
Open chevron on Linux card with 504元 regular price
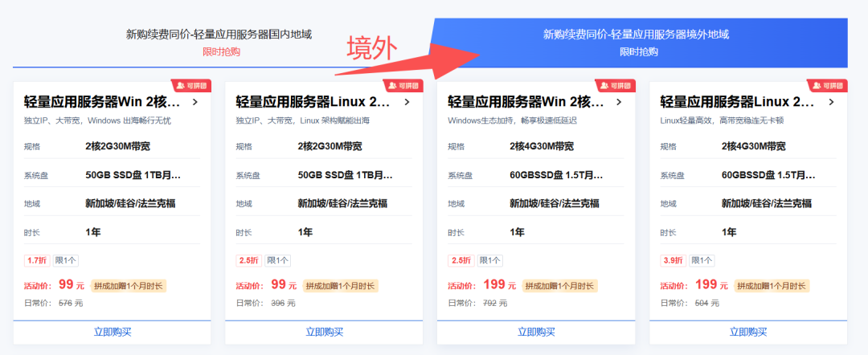(831, 102)
